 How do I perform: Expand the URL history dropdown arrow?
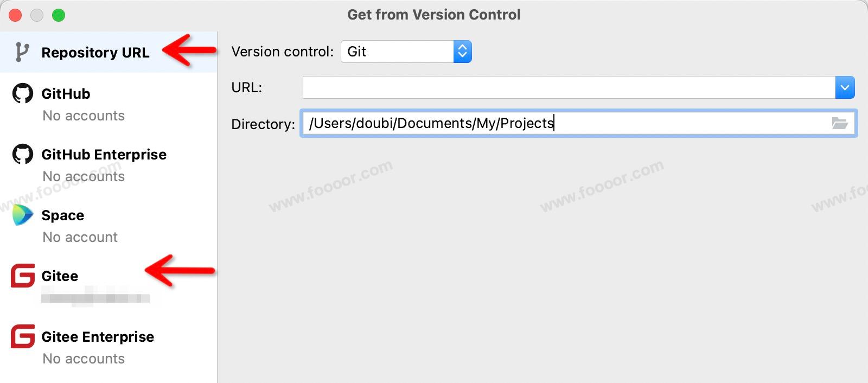[845, 87]
